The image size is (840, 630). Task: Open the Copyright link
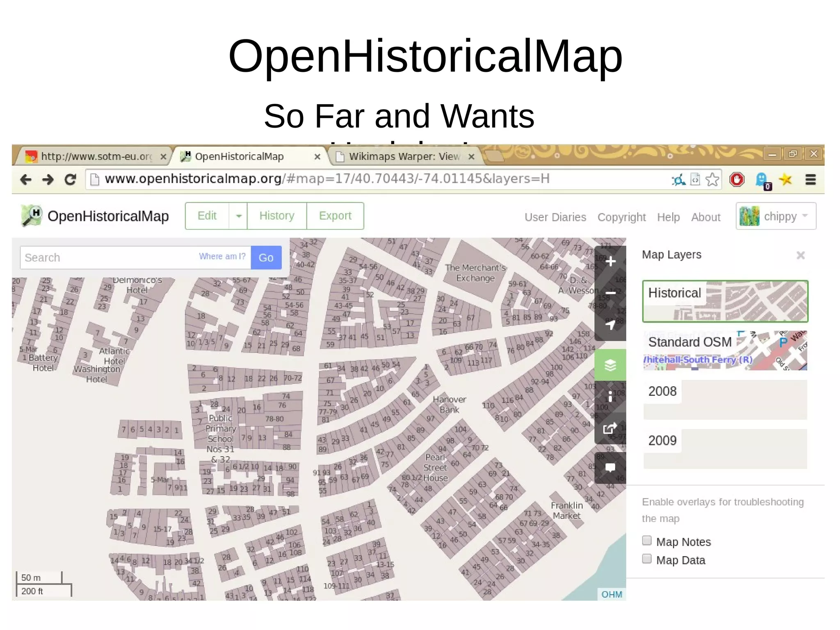(x=621, y=217)
